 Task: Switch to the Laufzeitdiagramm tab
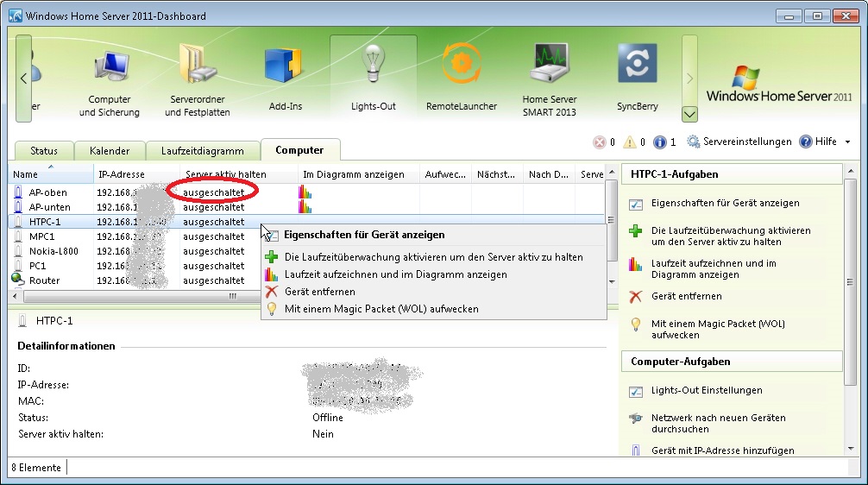coord(203,151)
